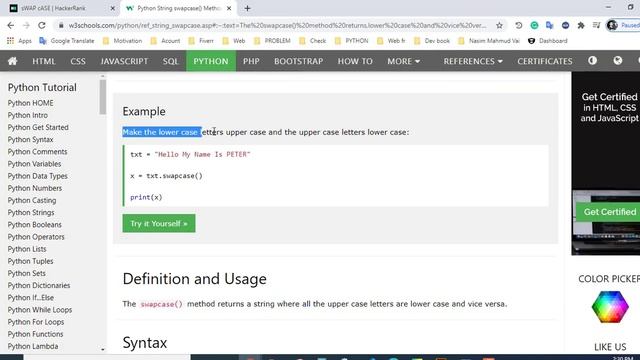This screenshot has width=640, height=360.
Task: Open the Extensions puzzle icon
Action: [581, 25]
